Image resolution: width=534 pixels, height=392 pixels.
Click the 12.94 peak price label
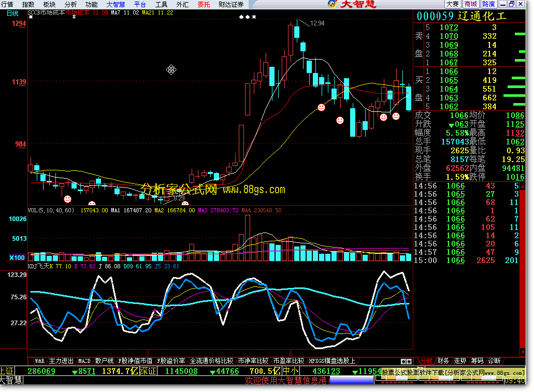pos(317,23)
